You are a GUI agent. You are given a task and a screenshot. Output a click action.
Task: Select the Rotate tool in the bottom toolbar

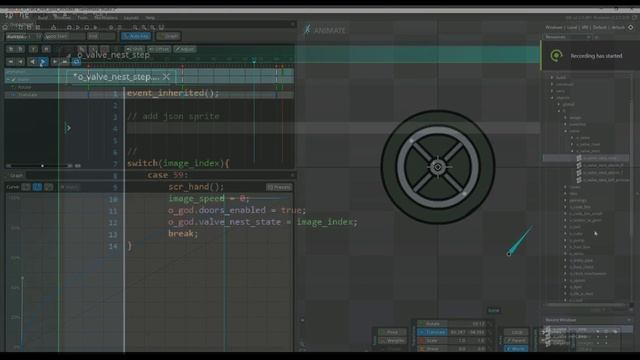pos(432,324)
